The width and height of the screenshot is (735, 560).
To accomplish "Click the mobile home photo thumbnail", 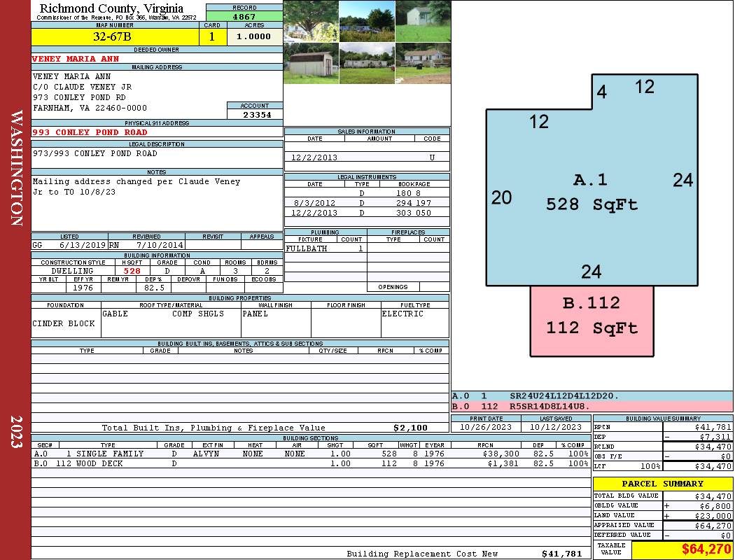I will pos(367,63).
